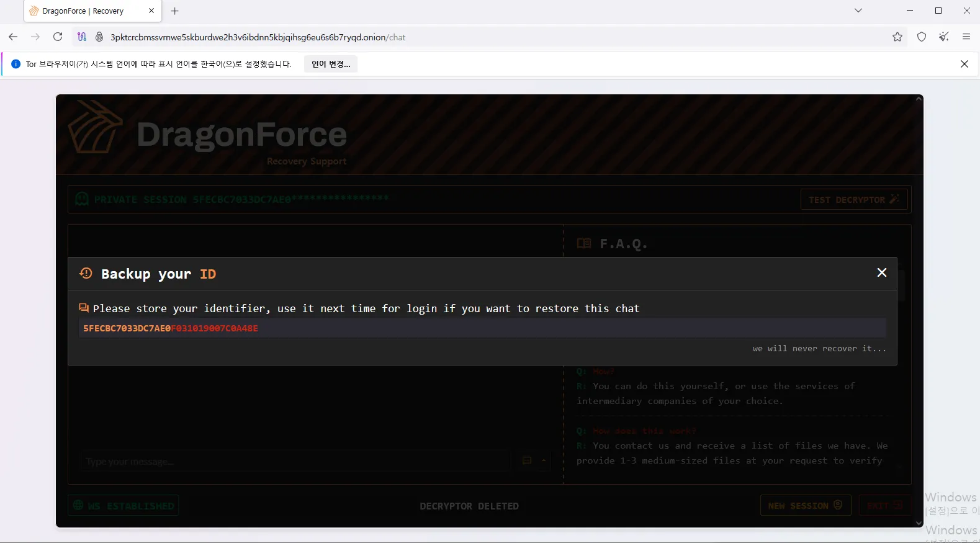This screenshot has height=543, width=980.
Task: Click the info icon in notification bar
Action: [16, 64]
